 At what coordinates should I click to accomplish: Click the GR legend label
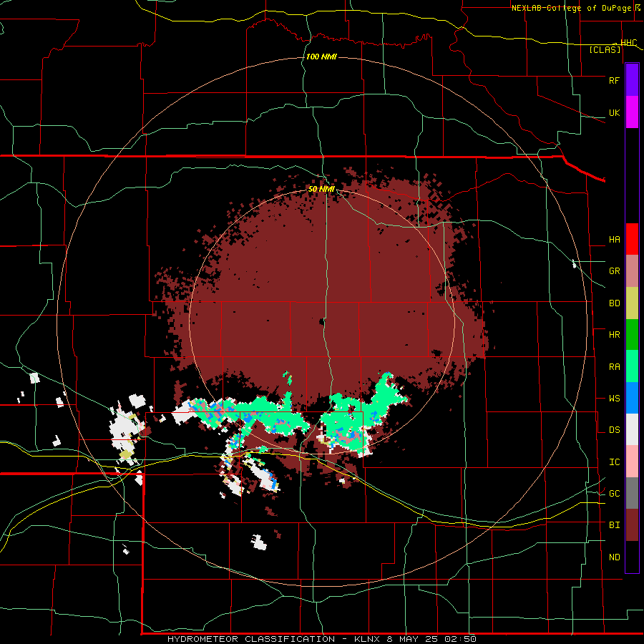click(614, 271)
